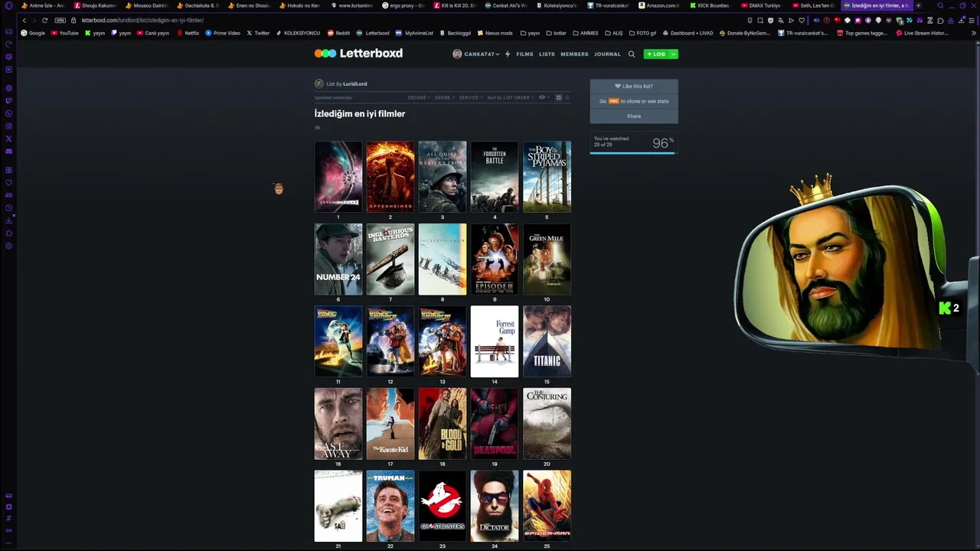
Task: Open the botlar bookmark folder
Action: pyautogui.click(x=557, y=33)
